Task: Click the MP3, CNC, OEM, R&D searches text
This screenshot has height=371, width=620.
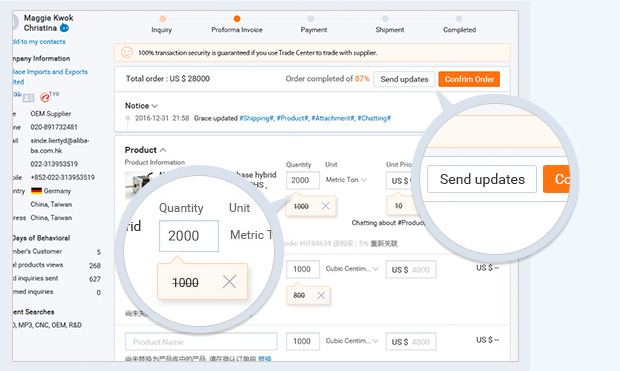Action: coord(47,325)
